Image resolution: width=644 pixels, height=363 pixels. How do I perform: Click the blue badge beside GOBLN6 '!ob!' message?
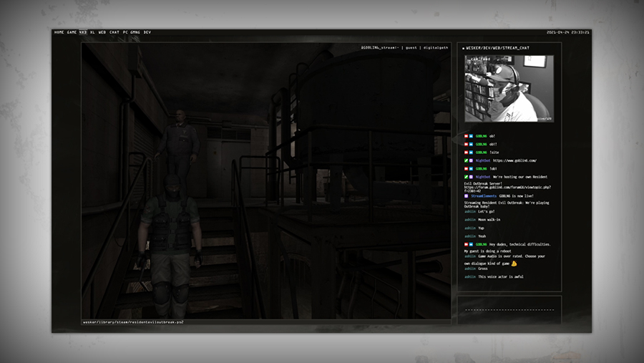[x=471, y=169]
